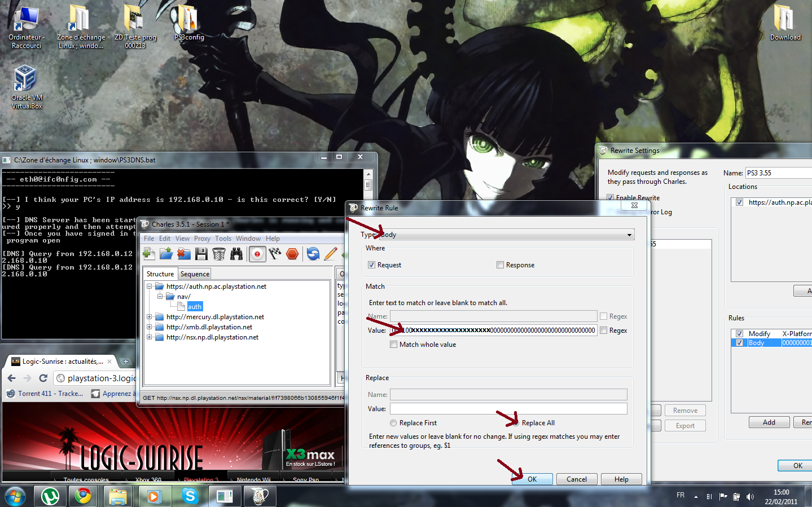The width and height of the screenshot is (812, 507).
Task: Open the Windows Explorer taskbar icon
Action: pos(118,496)
